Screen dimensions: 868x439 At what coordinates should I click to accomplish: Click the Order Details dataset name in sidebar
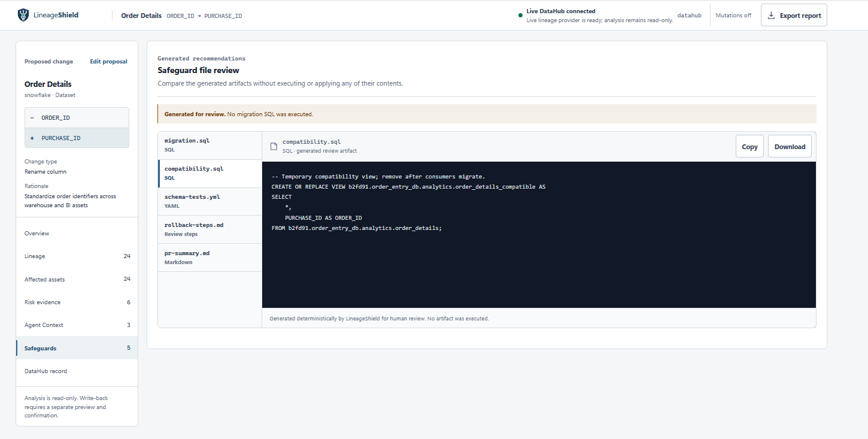click(x=48, y=84)
